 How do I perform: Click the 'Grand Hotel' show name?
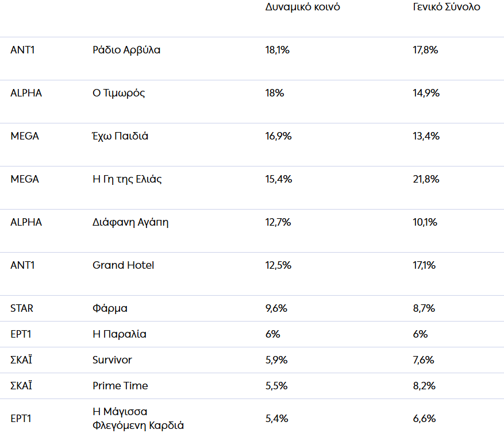(x=123, y=265)
